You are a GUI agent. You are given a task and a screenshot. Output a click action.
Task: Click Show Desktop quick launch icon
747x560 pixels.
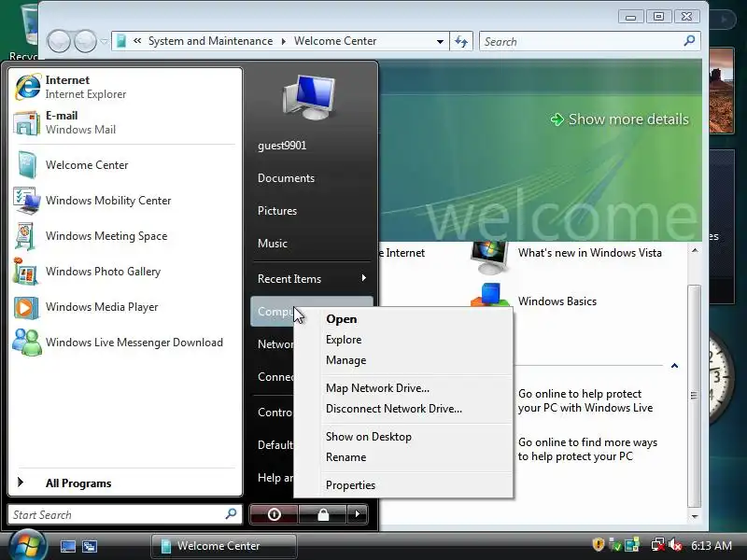click(67, 546)
